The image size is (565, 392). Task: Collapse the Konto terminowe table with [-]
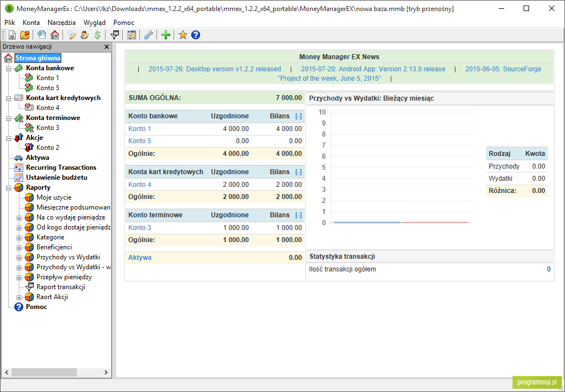pyautogui.click(x=299, y=215)
